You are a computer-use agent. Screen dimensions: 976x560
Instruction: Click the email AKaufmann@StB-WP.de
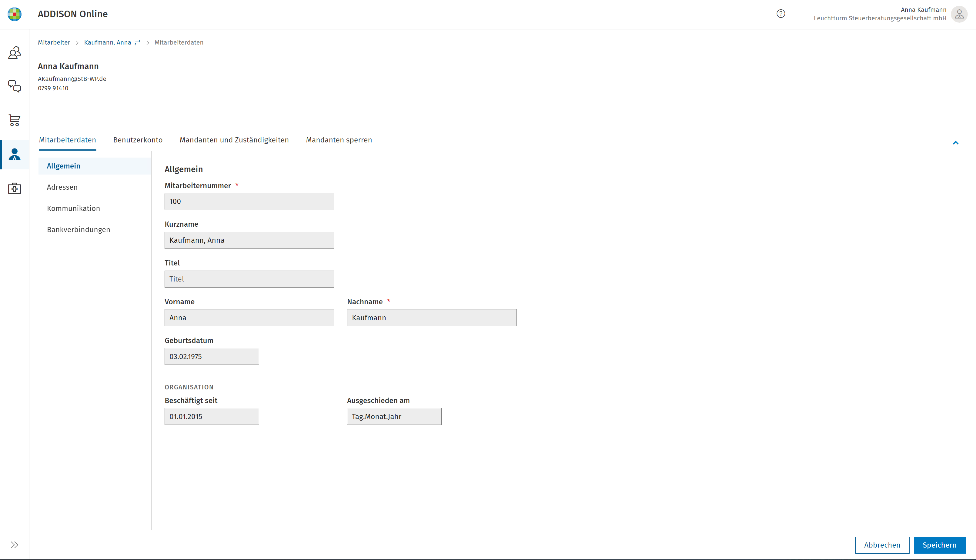click(72, 79)
